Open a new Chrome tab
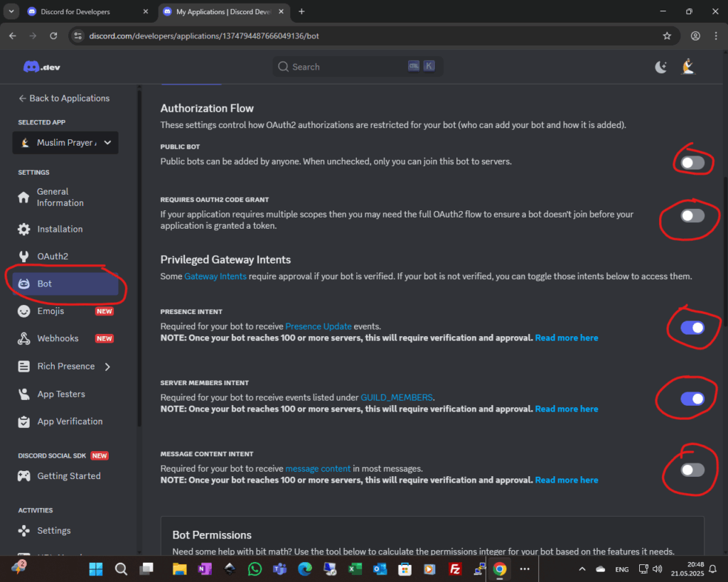 (301, 11)
